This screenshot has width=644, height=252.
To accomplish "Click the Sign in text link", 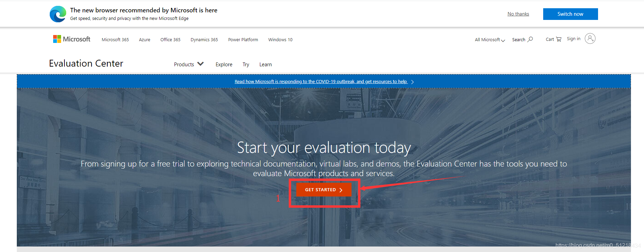I will pos(573,39).
